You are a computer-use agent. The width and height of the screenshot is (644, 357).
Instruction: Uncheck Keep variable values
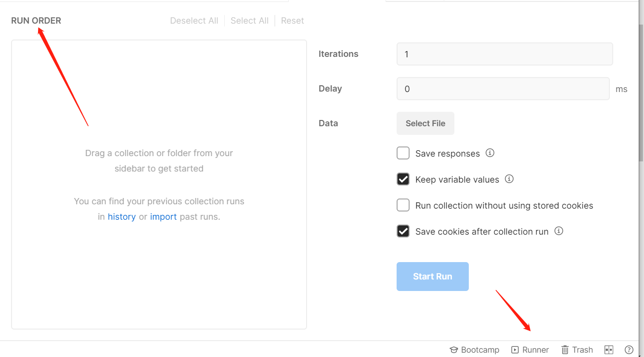pos(403,179)
